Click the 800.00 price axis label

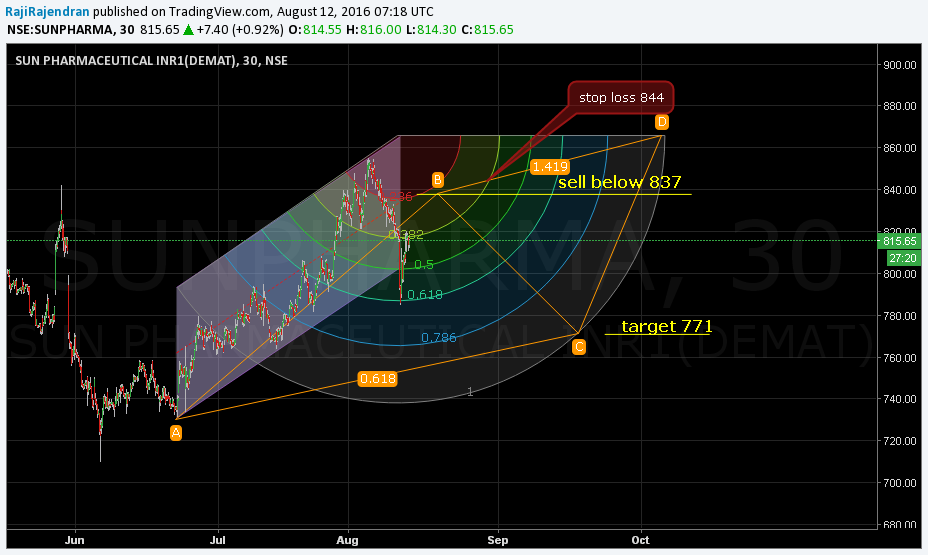pyautogui.click(x=900, y=274)
